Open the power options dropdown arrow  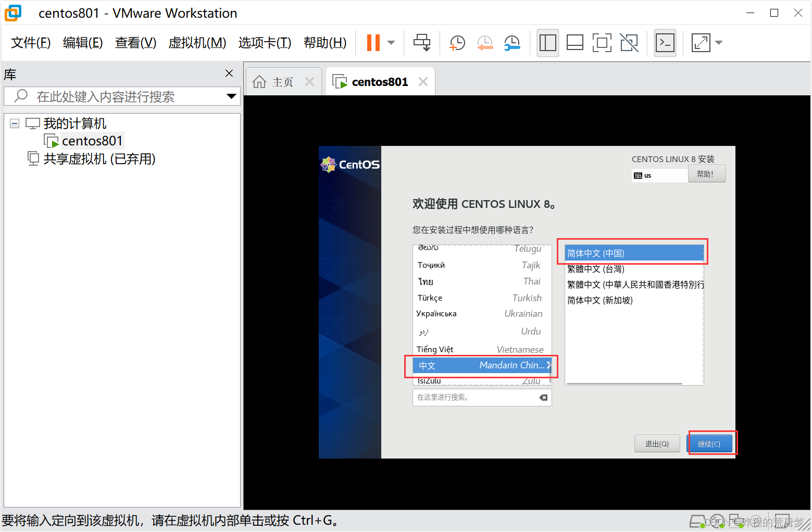[391, 43]
